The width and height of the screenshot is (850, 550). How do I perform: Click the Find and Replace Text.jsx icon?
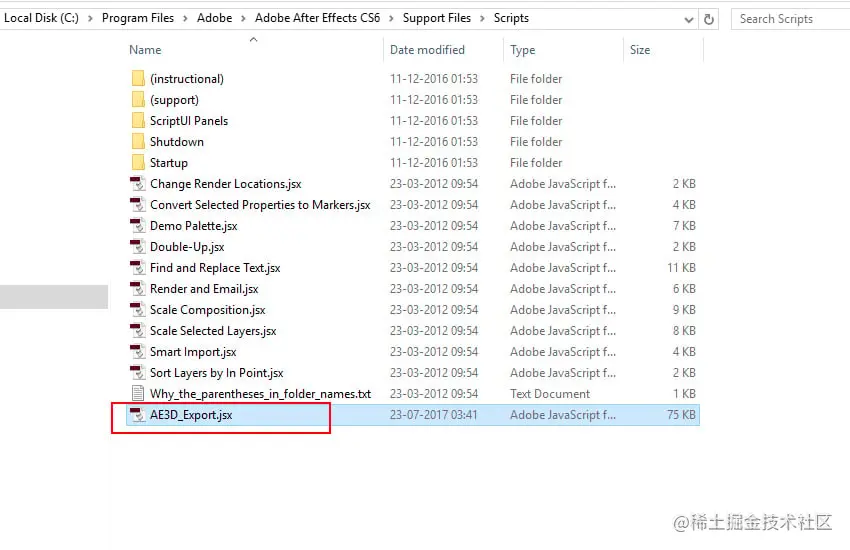(138, 268)
